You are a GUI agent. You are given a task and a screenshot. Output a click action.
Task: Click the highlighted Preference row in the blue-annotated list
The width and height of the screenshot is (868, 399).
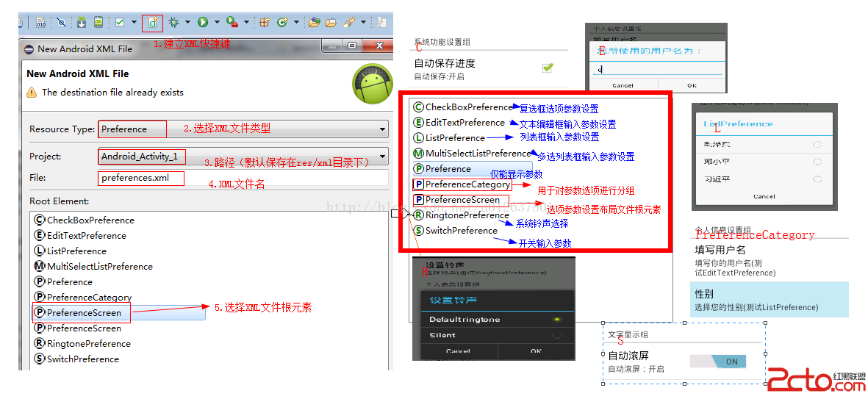(x=472, y=169)
